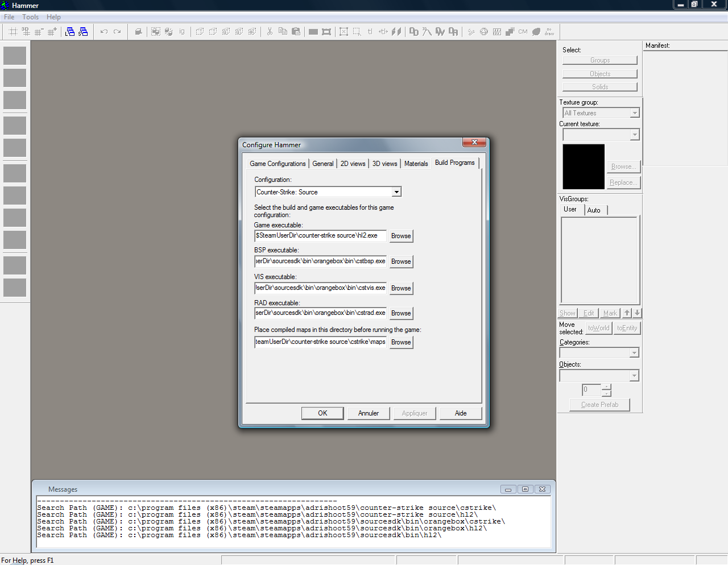Close the Configure Hammer dialog
The height and width of the screenshot is (565, 728).
click(474, 142)
